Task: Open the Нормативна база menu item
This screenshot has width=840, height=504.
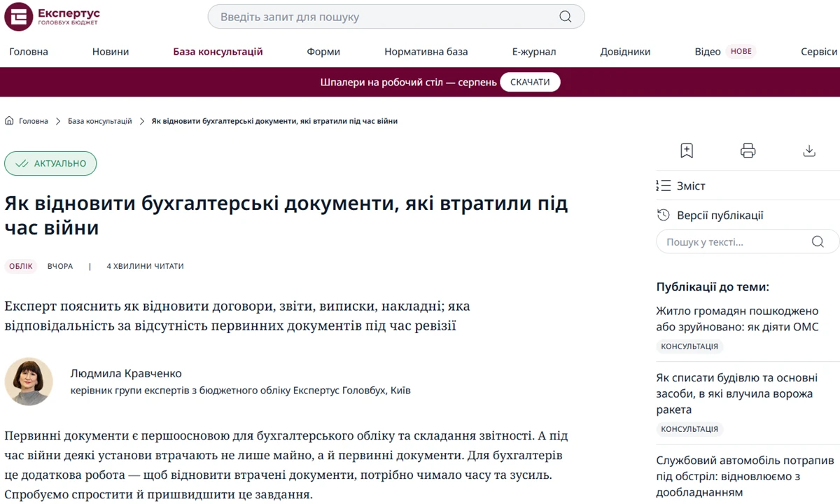Action: click(426, 51)
